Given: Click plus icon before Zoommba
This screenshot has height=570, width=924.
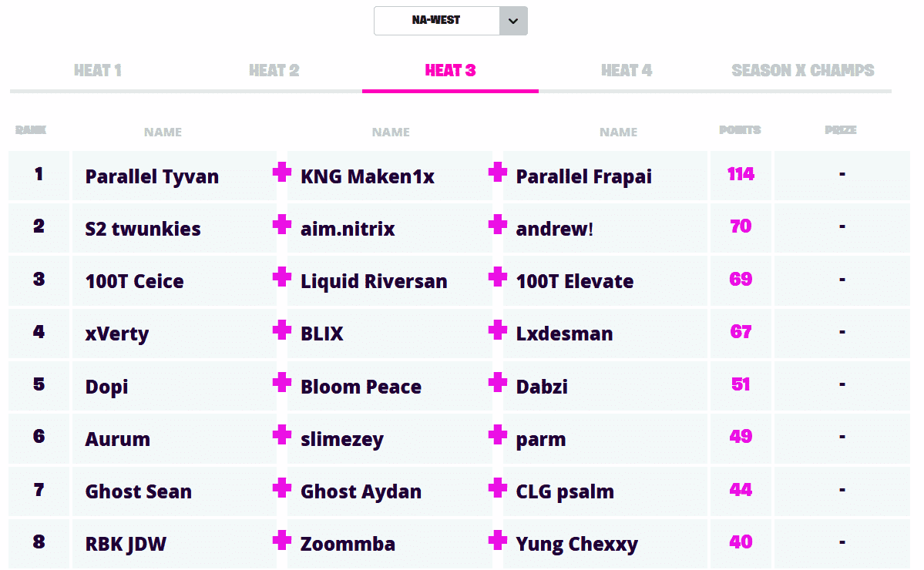Looking at the screenshot, I should 282,540.
